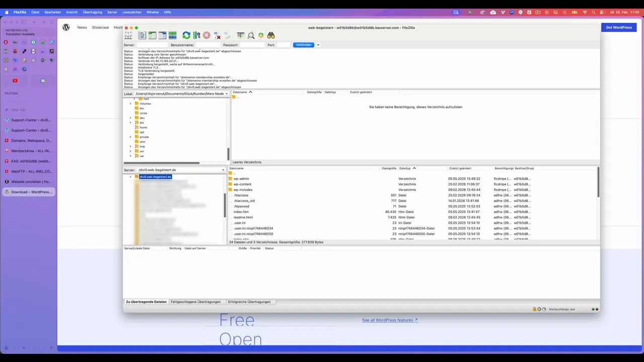
Task: Disconnect from the server
Action: point(217,35)
